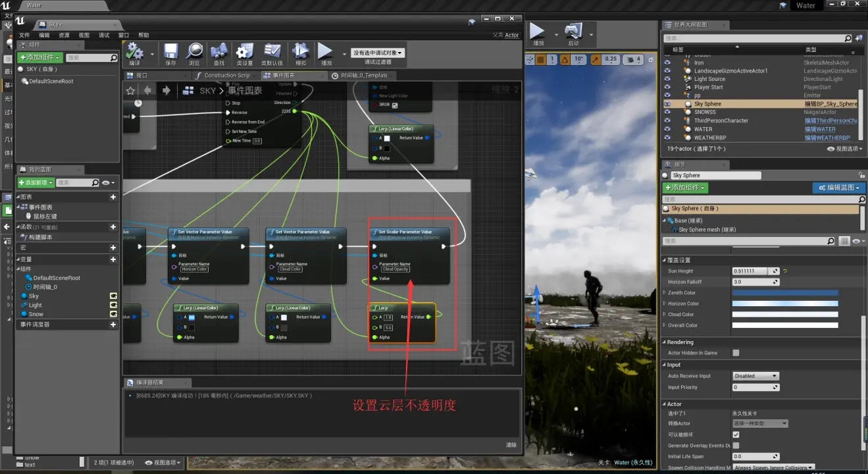This screenshot has width=868, height=474.
Task: Click the green 添加组件 button in Details
Action: point(685,188)
